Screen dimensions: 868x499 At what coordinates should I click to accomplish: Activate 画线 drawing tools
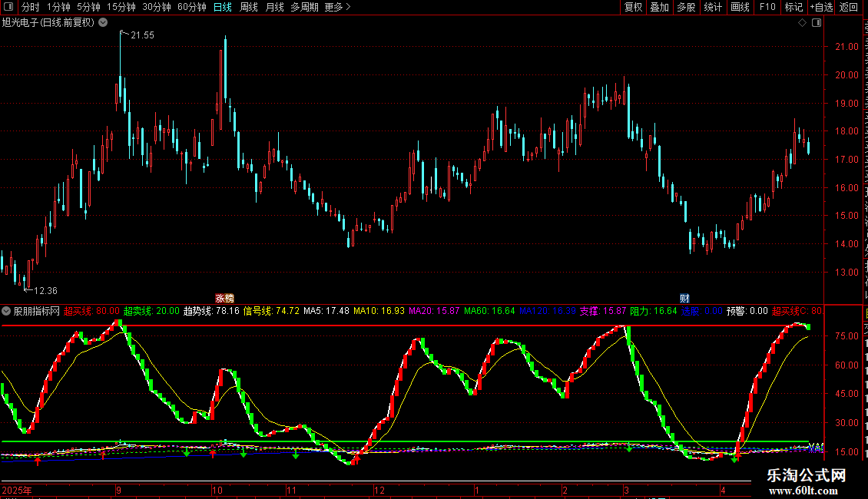click(x=740, y=7)
